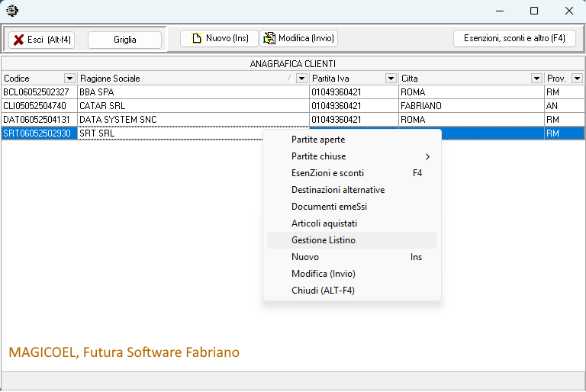
Task: Open the Prov. column filter dropdown
Action: pos(577,79)
